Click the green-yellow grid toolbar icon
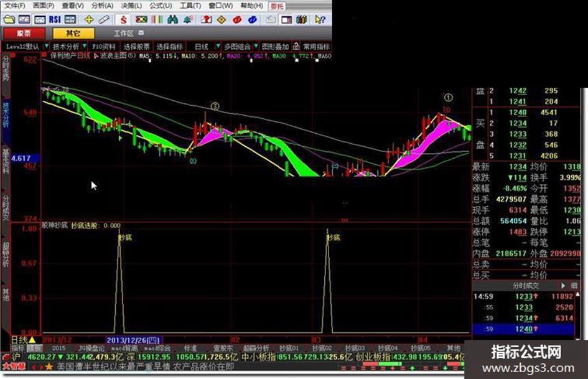The height and width of the screenshot is (379, 588). (x=141, y=19)
